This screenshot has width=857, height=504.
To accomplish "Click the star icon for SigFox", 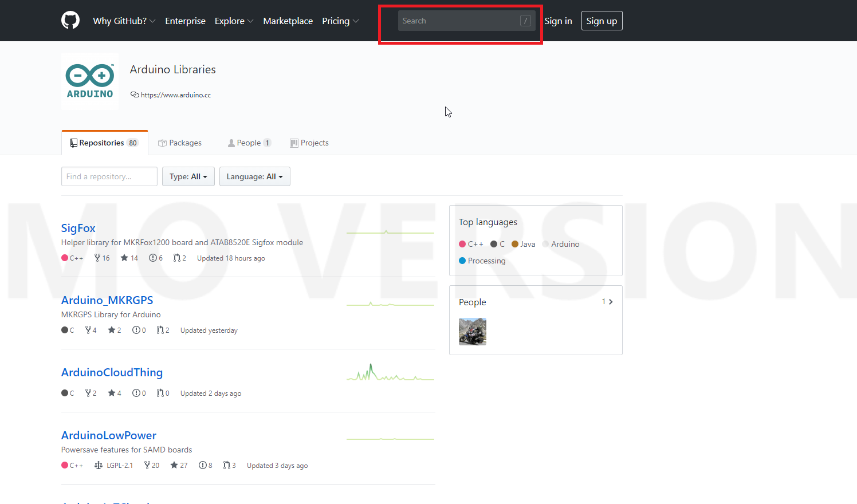I will (x=124, y=258).
